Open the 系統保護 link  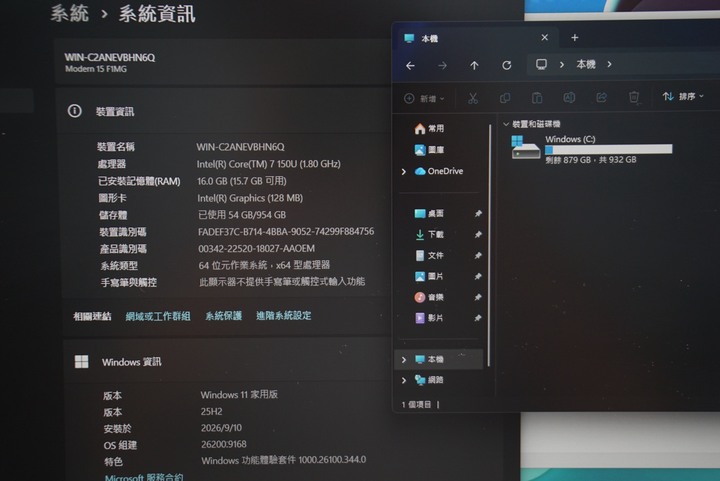(224, 316)
